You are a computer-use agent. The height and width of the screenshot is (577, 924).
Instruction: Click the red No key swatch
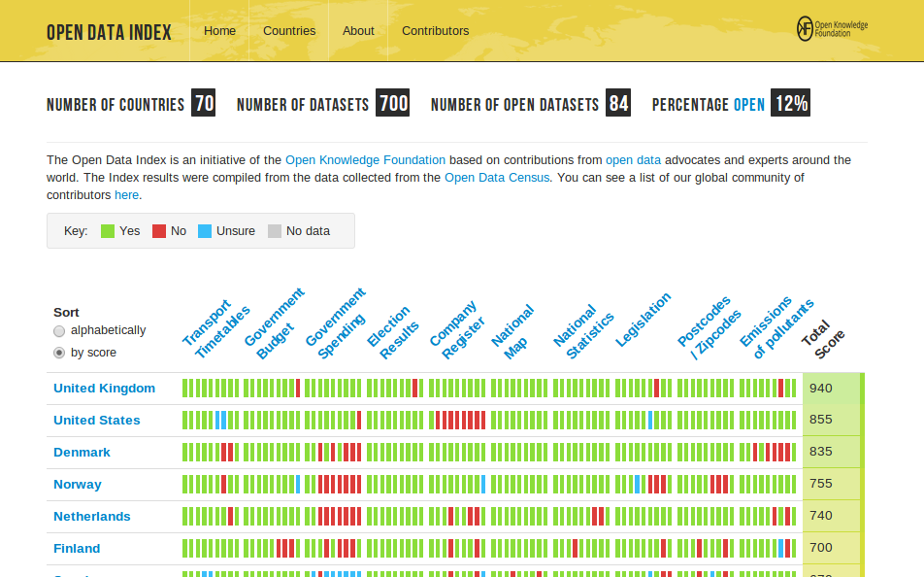[159, 231]
